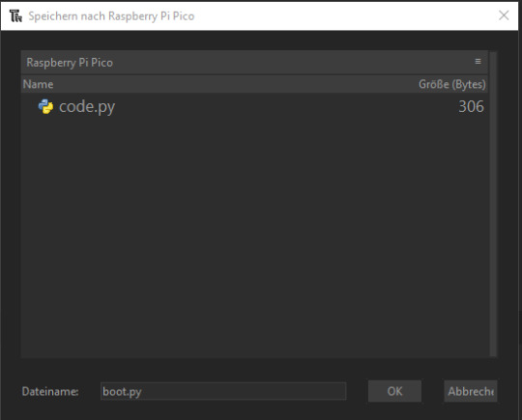Cancel with the Abbrechen button
522x420 pixels.
pos(471,391)
